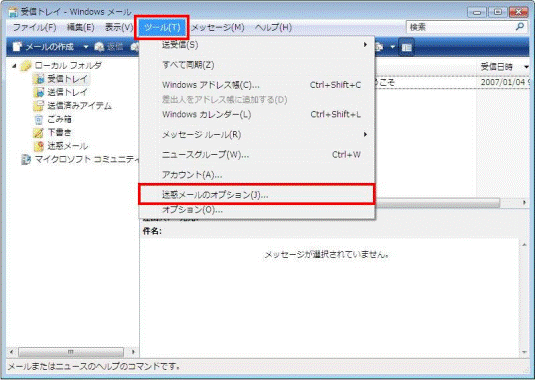The image size is (535, 380).
Task: Open the ファイル(F) menu
Action: coord(34,27)
